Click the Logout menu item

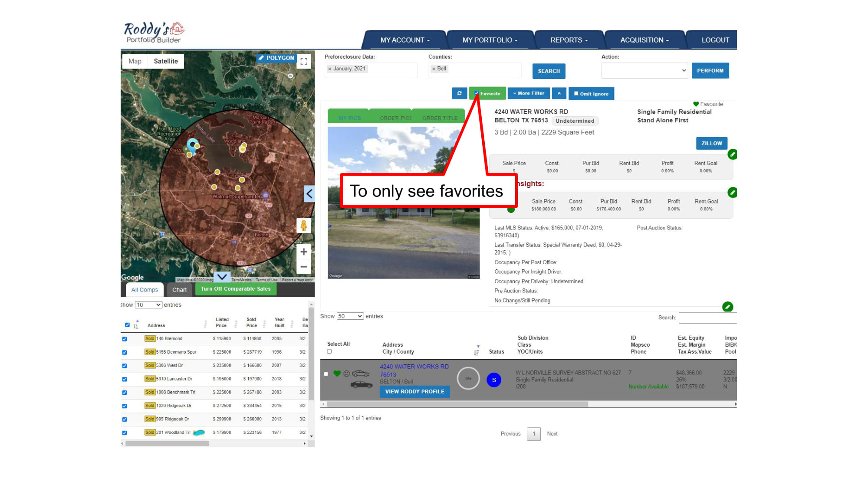pyautogui.click(x=715, y=40)
